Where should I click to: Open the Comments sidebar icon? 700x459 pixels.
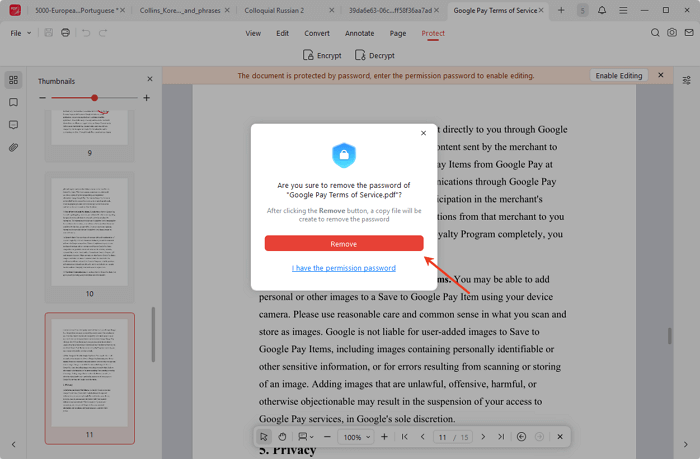click(x=13, y=125)
